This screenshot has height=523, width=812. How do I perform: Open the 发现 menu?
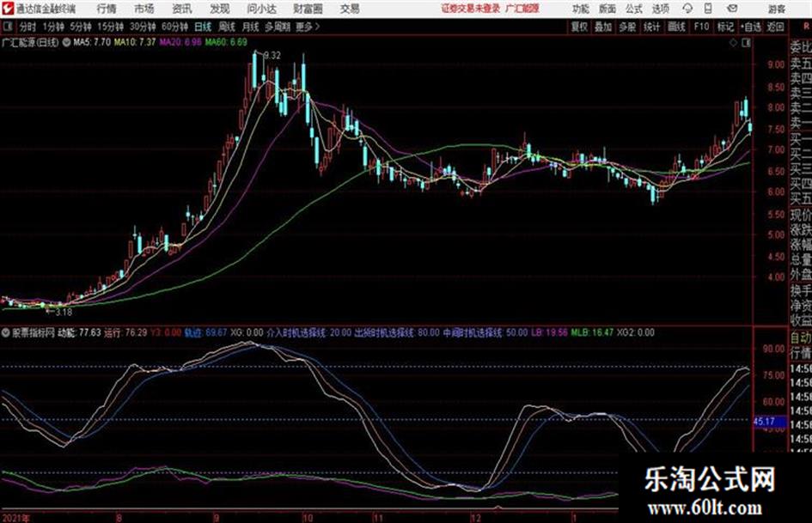pos(220,9)
